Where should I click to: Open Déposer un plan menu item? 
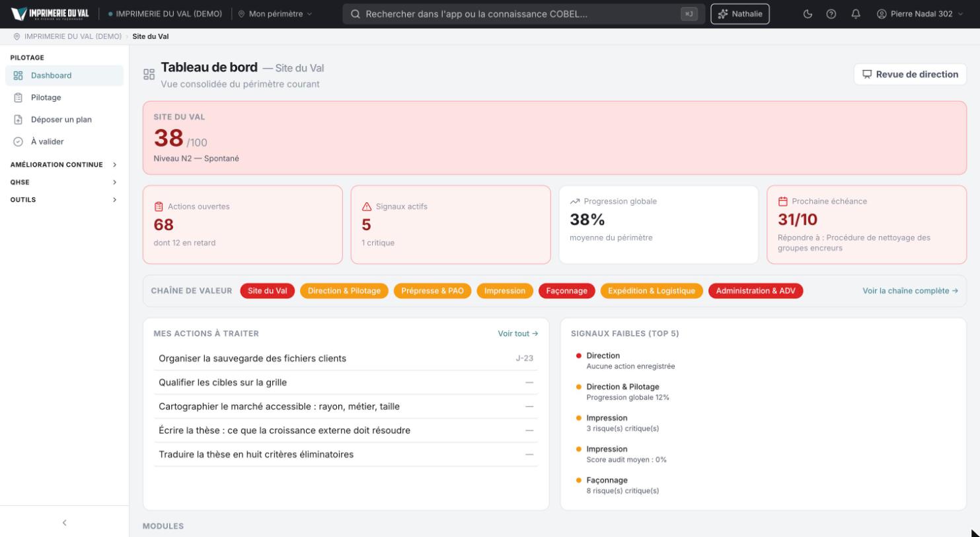[x=64, y=120]
